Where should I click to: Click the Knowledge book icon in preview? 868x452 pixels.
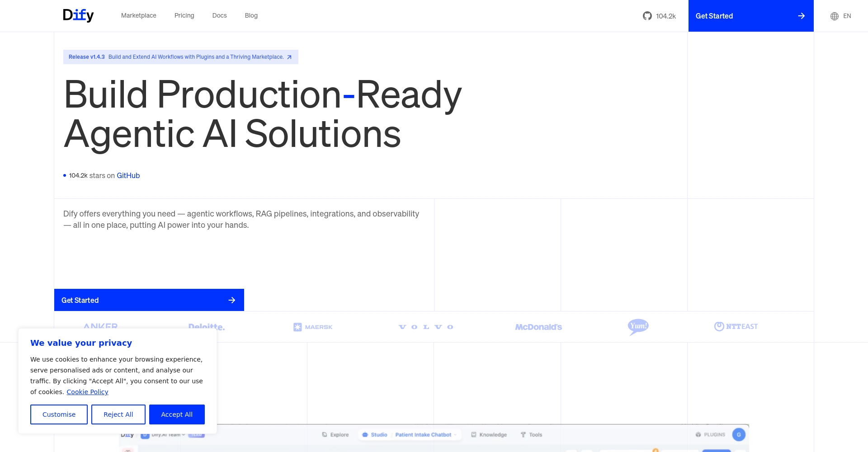(x=474, y=435)
